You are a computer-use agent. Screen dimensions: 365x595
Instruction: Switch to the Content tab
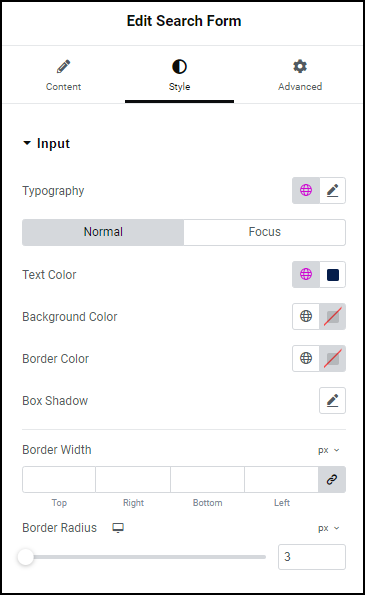tap(63, 75)
